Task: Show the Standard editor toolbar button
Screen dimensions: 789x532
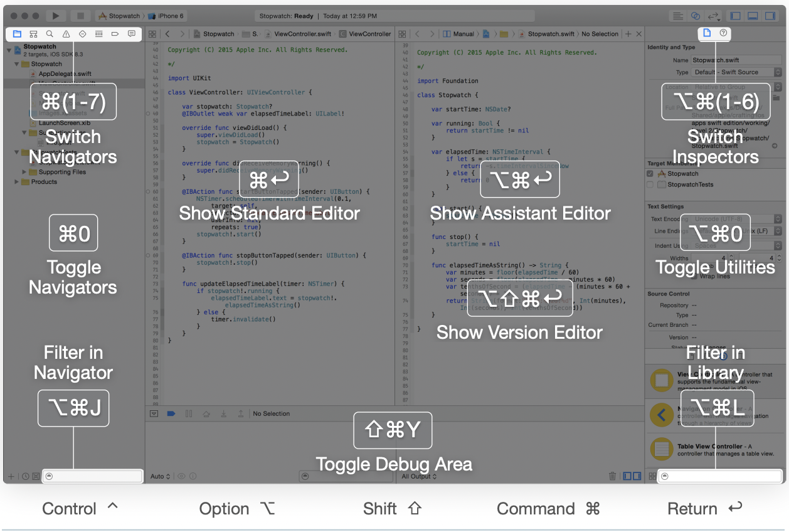Action: pos(678,16)
